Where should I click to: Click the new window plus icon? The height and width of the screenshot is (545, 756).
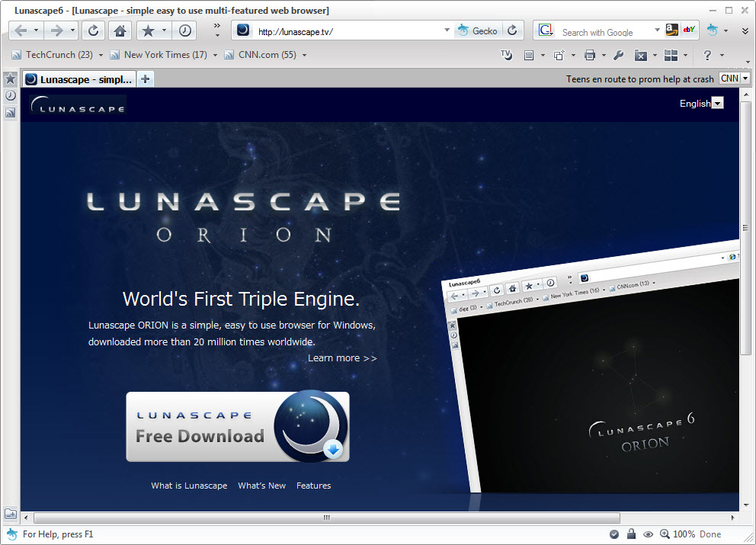(x=559, y=56)
